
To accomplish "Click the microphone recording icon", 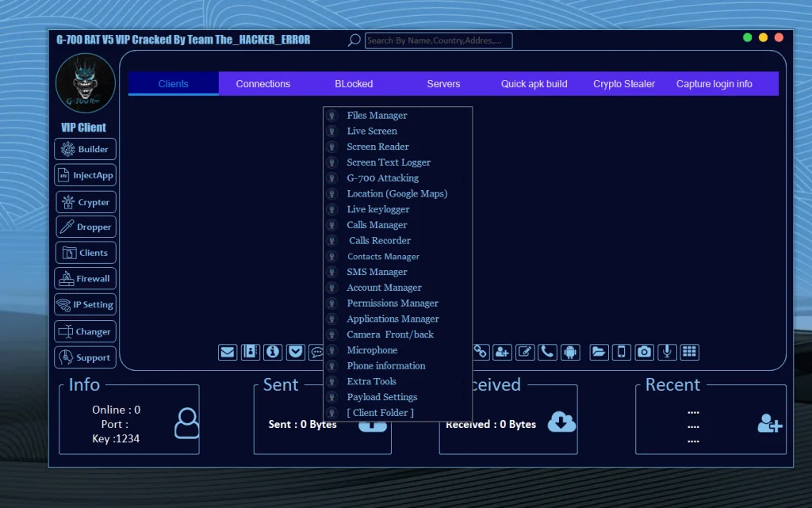I will coord(666,352).
